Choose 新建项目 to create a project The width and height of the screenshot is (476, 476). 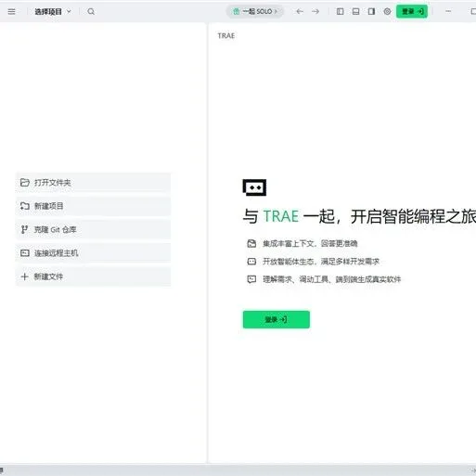(93, 206)
